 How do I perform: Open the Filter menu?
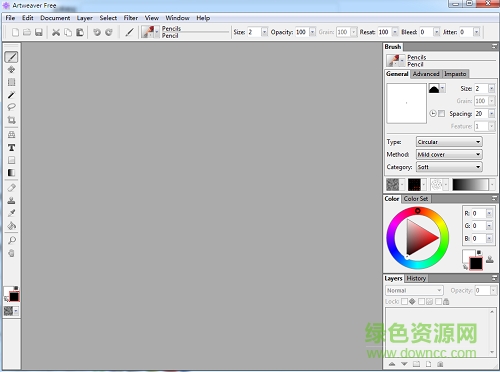point(131,18)
